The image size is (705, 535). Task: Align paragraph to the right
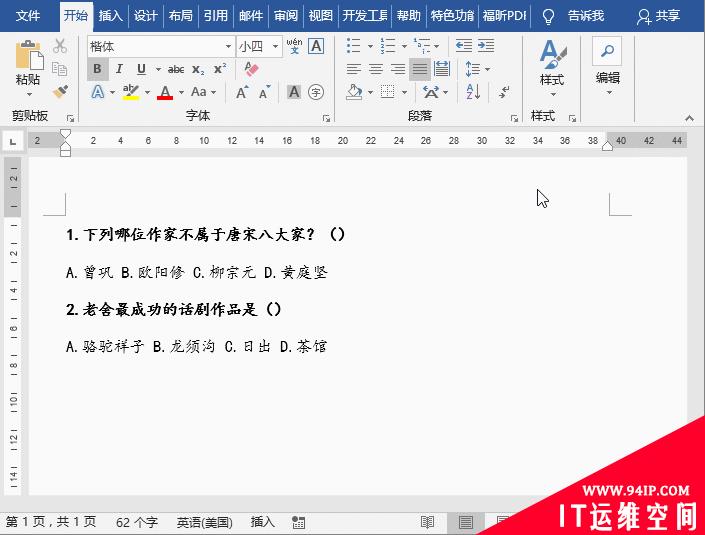398,69
